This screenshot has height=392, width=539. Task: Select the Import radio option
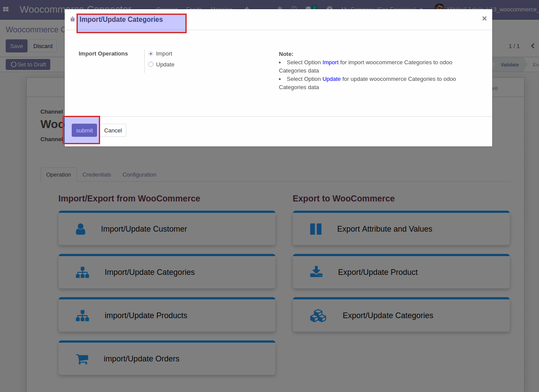151,54
